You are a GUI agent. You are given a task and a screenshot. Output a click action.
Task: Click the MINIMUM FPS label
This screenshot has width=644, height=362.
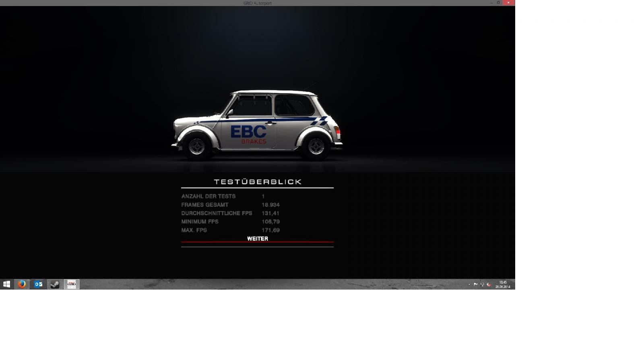point(200,222)
